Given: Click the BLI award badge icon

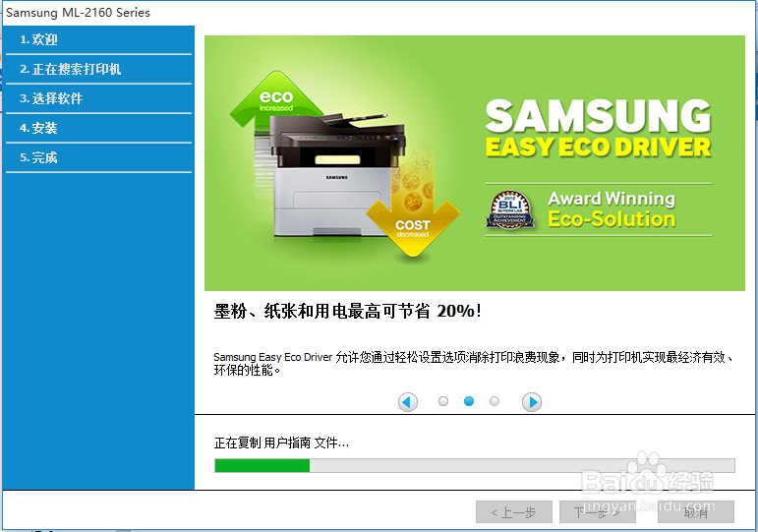Looking at the screenshot, I should pos(510,209).
